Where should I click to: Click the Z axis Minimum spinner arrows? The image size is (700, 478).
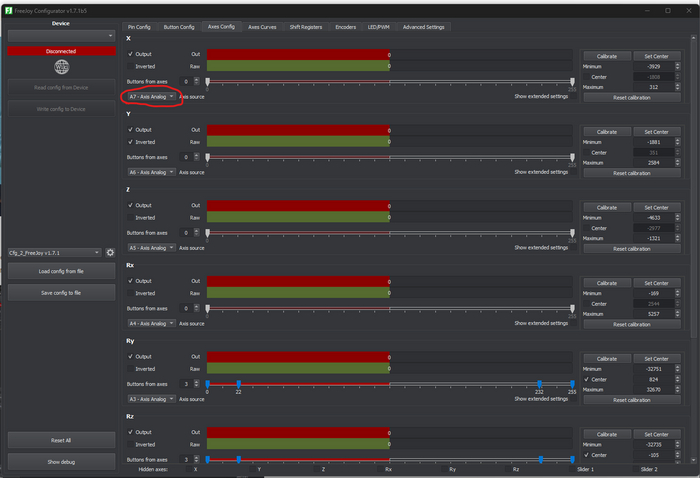coord(678,218)
